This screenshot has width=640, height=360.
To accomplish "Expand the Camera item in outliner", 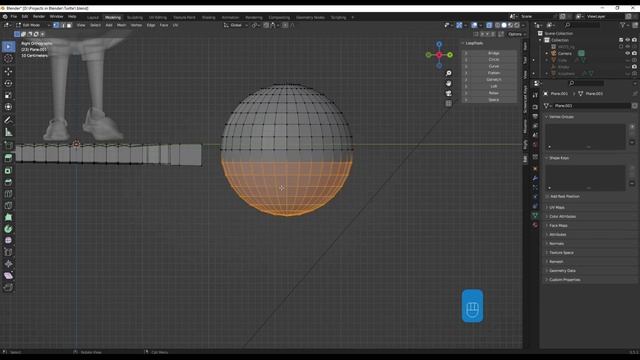I will [547, 53].
